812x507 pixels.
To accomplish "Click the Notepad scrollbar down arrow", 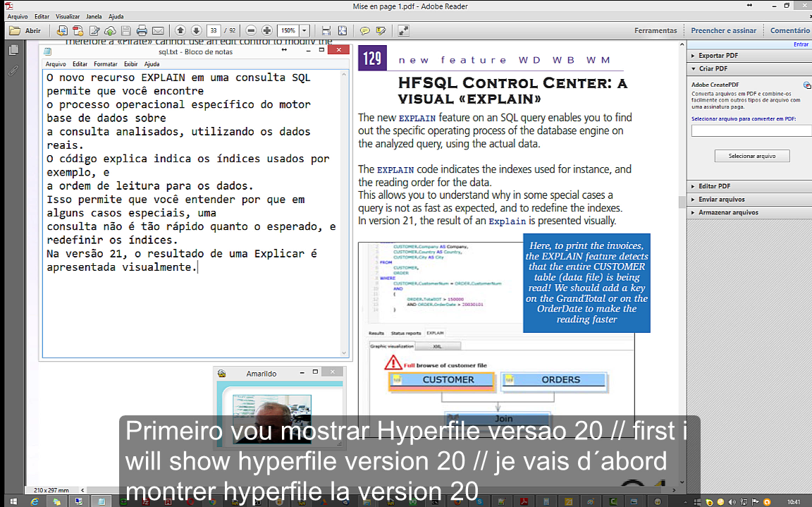I will pyautogui.click(x=345, y=353).
